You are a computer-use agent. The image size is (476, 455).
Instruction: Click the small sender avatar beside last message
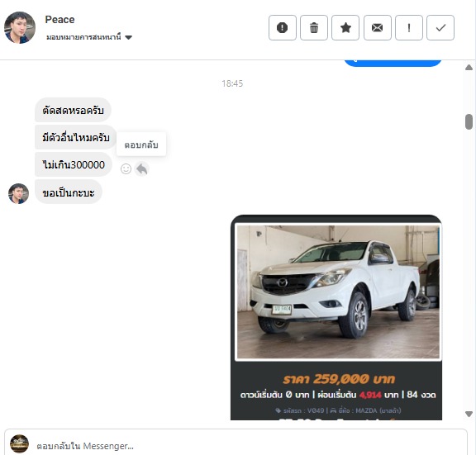[18, 193]
